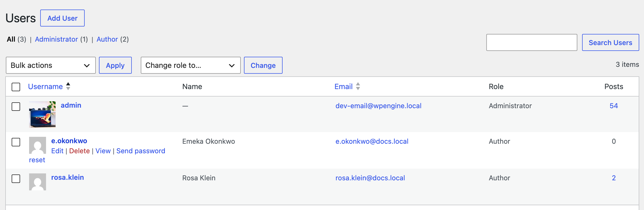The width and height of the screenshot is (644, 210).
Task: Delete the e.okonkwo user
Action: point(79,151)
